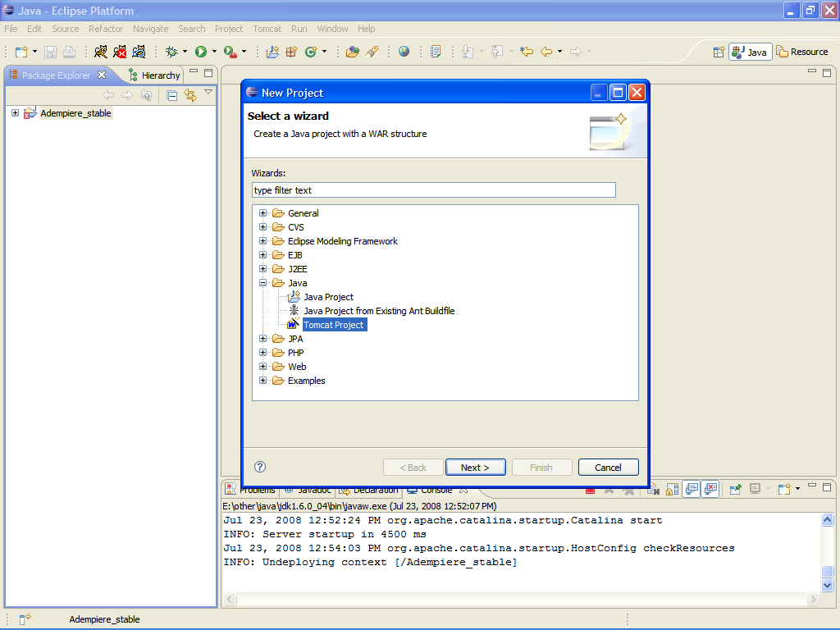Toggle Link with Editor in Package Explorer
This screenshot has height=630, width=840.
pos(190,96)
